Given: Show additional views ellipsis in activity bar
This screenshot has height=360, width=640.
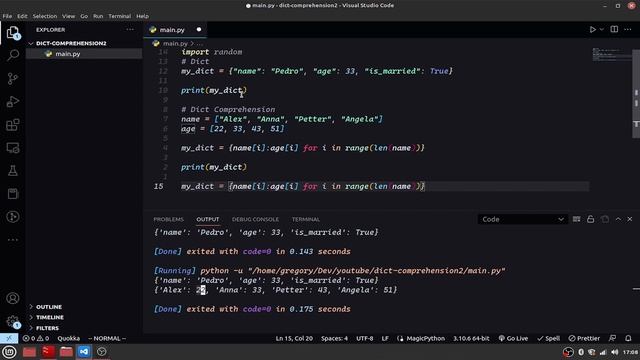Looking at the screenshot, I should pyautogui.click(x=13, y=240).
